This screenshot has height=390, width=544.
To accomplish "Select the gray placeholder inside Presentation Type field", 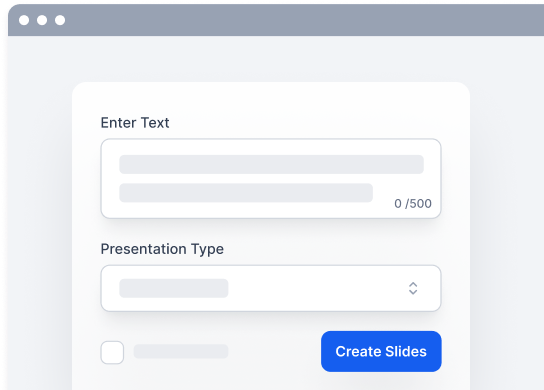I will (x=174, y=288).
